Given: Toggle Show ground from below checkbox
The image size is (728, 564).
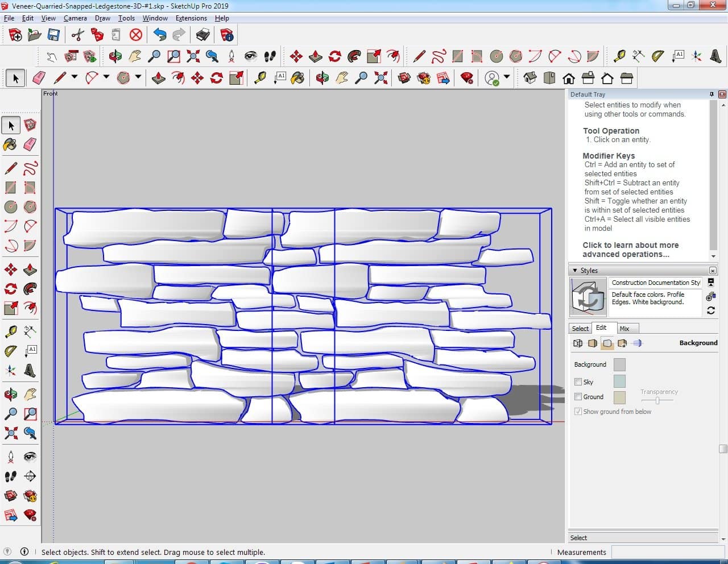Looking at the screenshot, I should tap(578, 412).
